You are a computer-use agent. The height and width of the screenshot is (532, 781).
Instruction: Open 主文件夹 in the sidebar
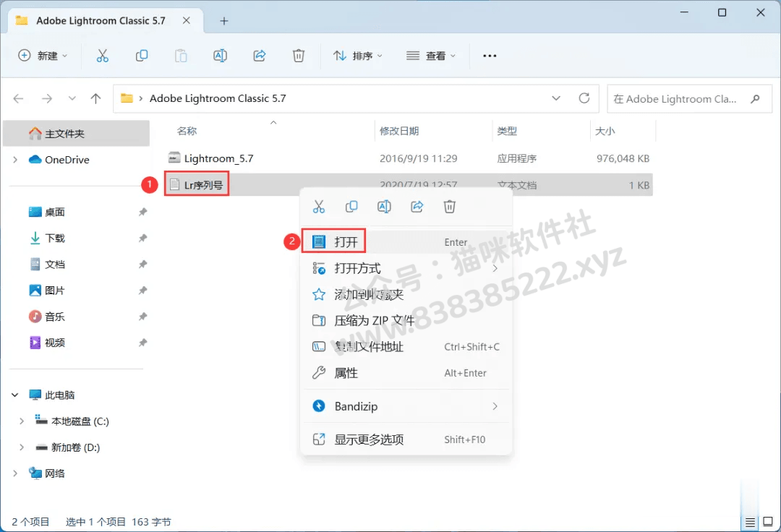click(x=76, y=134)
